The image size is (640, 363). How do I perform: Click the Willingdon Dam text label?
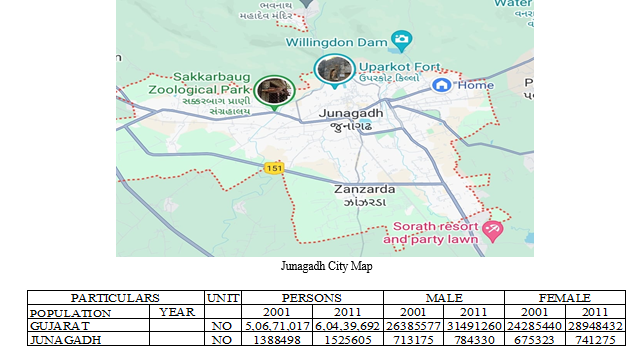[x=336, y=42]
